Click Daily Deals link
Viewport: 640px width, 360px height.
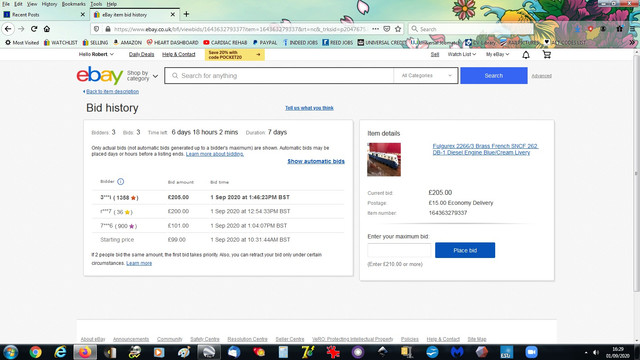(142, 54)
